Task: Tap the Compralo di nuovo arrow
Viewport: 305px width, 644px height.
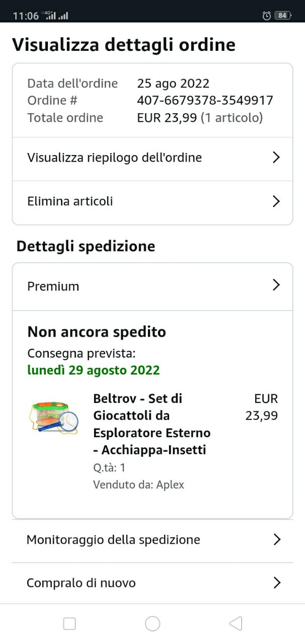Action: click(276, 583)
